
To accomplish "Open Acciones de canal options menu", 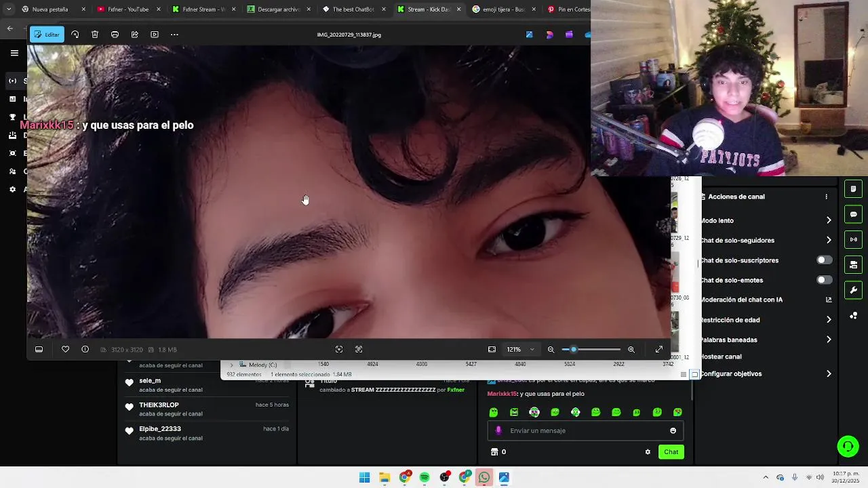I will click(826, 197).
